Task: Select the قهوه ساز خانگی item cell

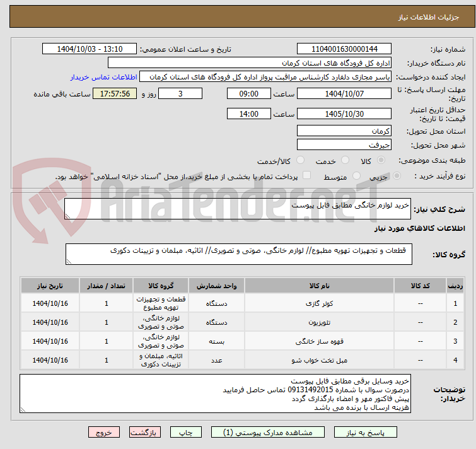Action: [x=320, y=341]
